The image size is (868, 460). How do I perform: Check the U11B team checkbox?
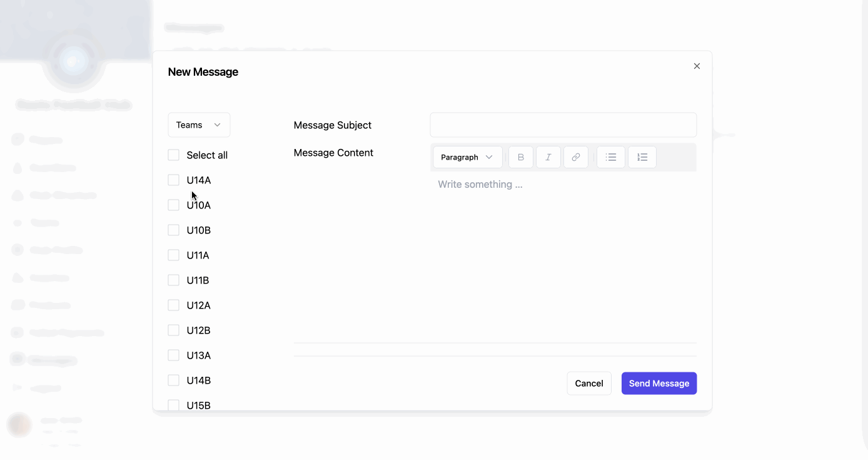174,280
